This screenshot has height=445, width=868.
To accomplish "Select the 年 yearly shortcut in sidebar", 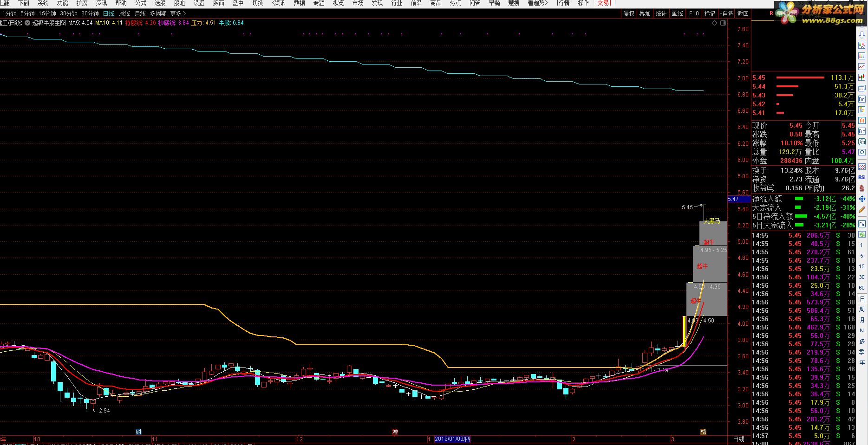I will pyautogui.click(x=862, y=362).
